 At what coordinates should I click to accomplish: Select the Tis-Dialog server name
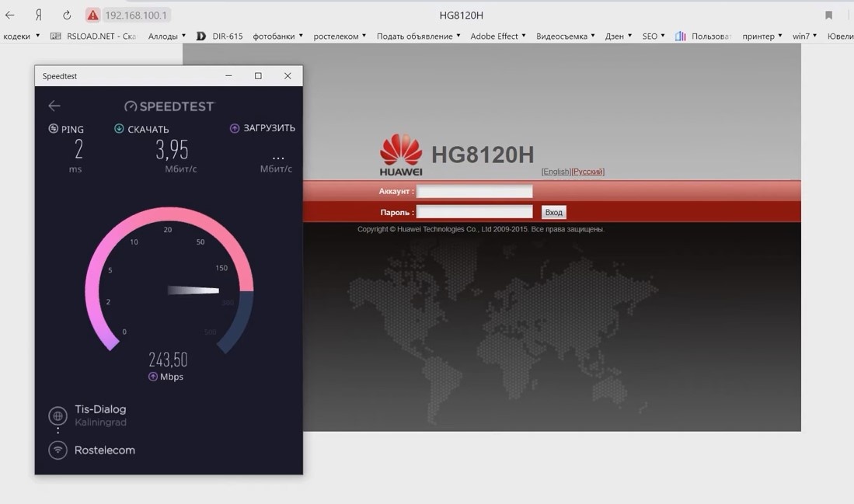tap(100, 408)
